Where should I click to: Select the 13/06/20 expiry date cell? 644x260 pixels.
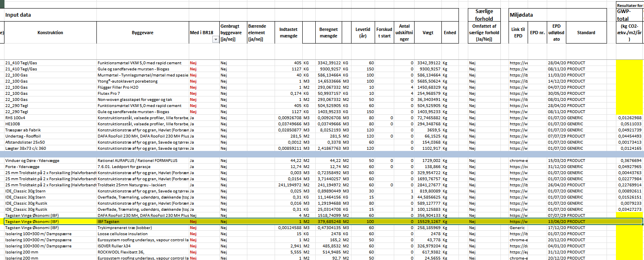[556, 222]
